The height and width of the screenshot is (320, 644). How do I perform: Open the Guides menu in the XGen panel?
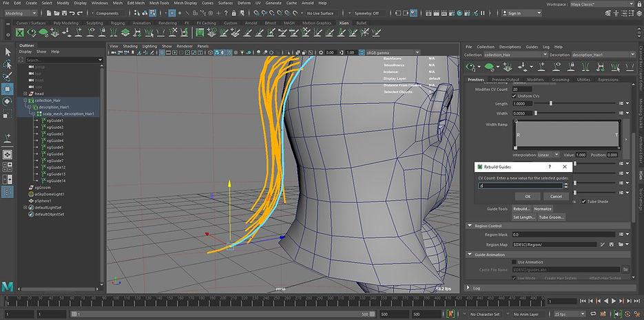click(x=532, y=47)
